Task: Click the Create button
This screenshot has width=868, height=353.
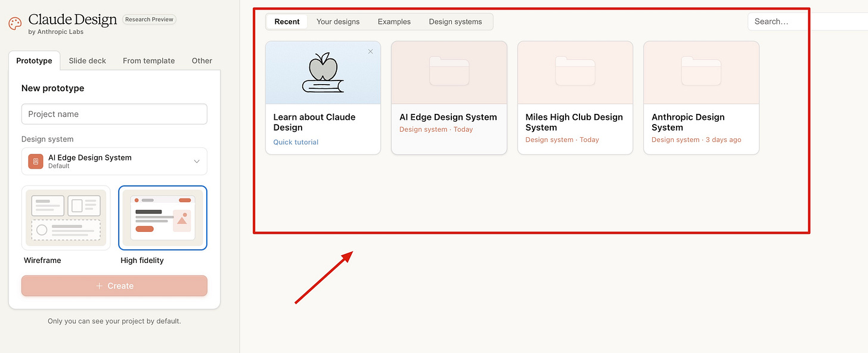Action: (114, 286)
